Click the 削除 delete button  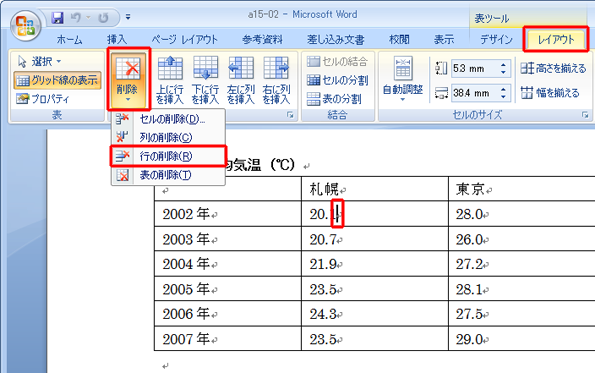coord(128,79)
